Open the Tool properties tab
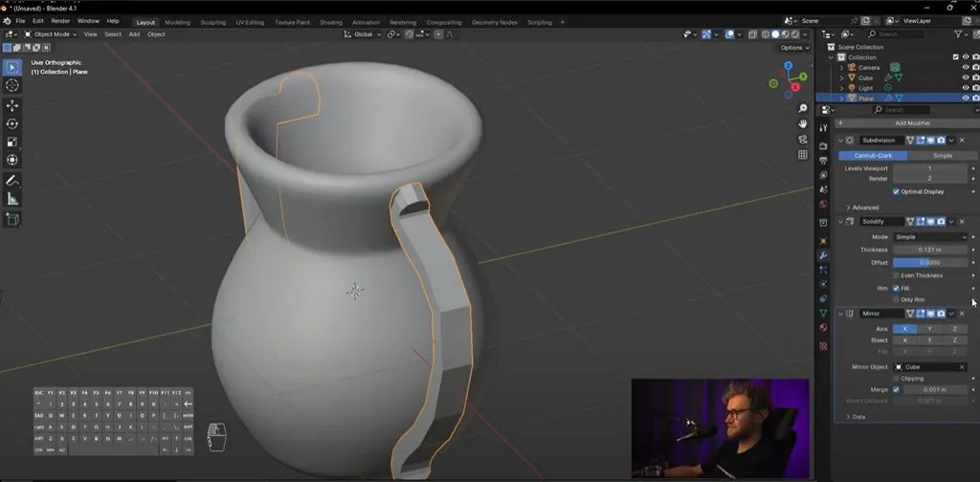 [x=823, y=128]
